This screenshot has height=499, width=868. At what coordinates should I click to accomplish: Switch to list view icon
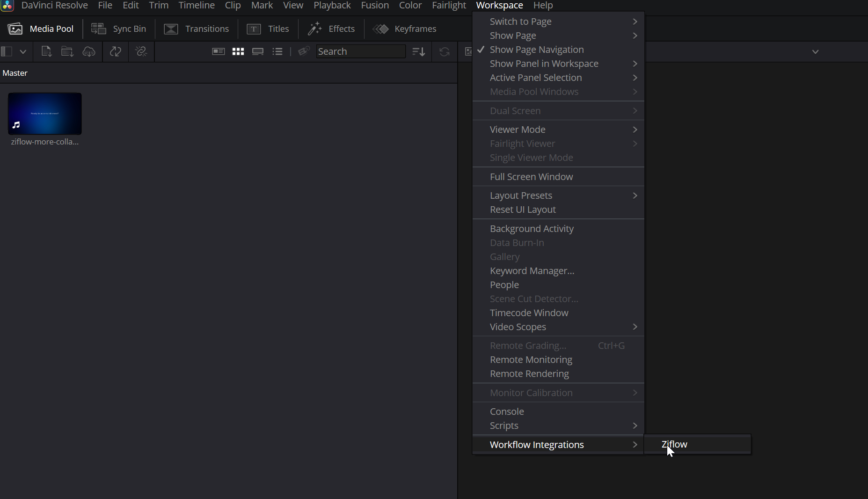[x=277, y=51]
